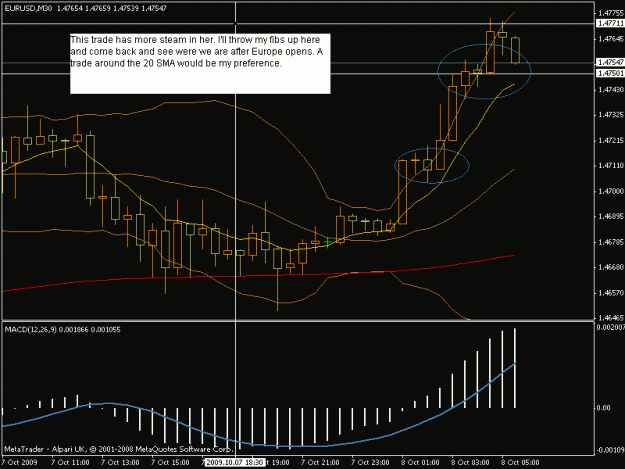This screenshot has height=469, width=625.
Task: Click the 1.47755 price scale value
Action: (611, 13)
